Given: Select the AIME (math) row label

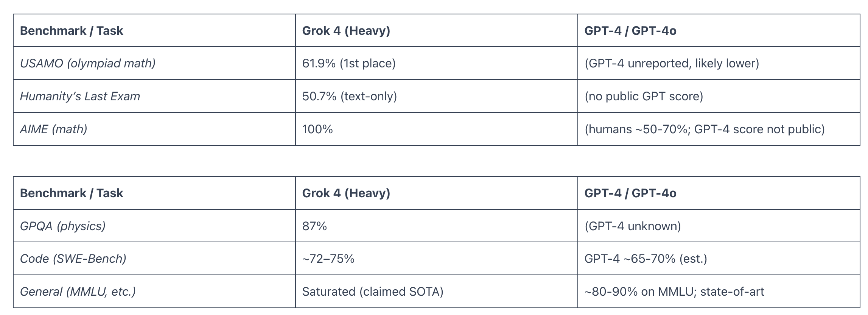Looking at the screenshot, I should 154,129.
